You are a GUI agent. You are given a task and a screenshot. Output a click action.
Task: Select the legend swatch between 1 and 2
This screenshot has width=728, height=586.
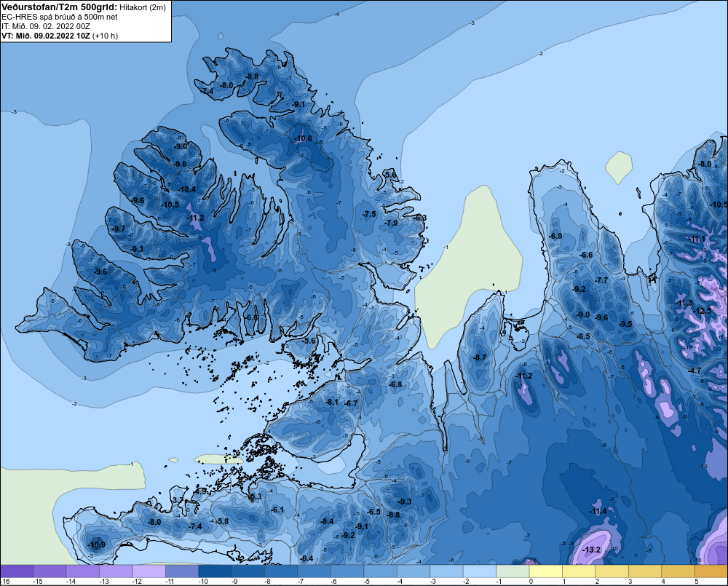pos(579,571)
